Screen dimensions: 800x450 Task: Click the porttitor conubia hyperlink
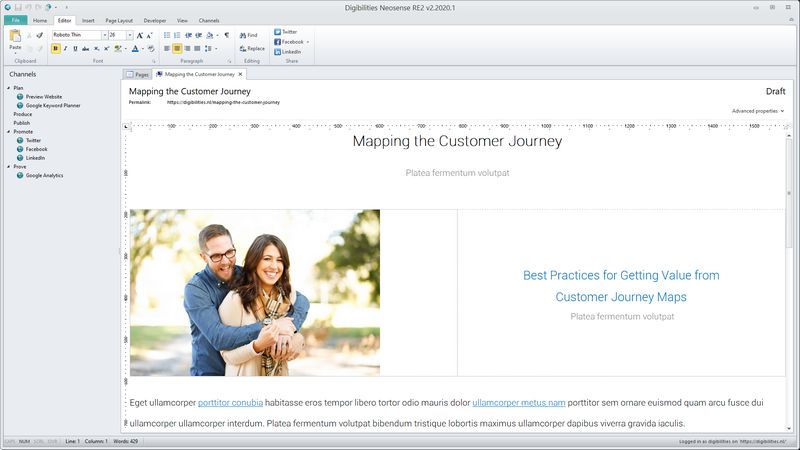click(x=230, y=403)
